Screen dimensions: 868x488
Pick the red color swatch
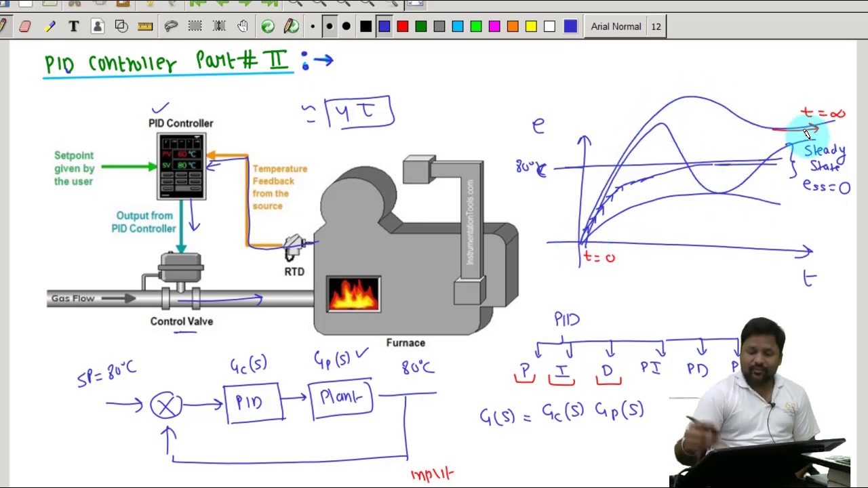[x=403, y=26]
